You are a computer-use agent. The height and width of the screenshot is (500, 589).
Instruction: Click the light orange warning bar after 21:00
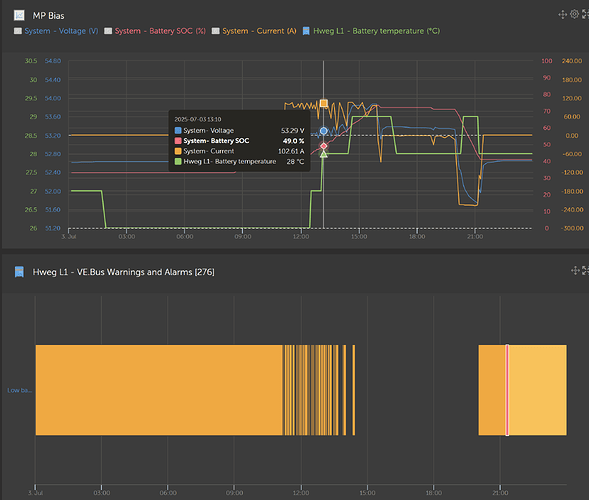coord(538,390)
